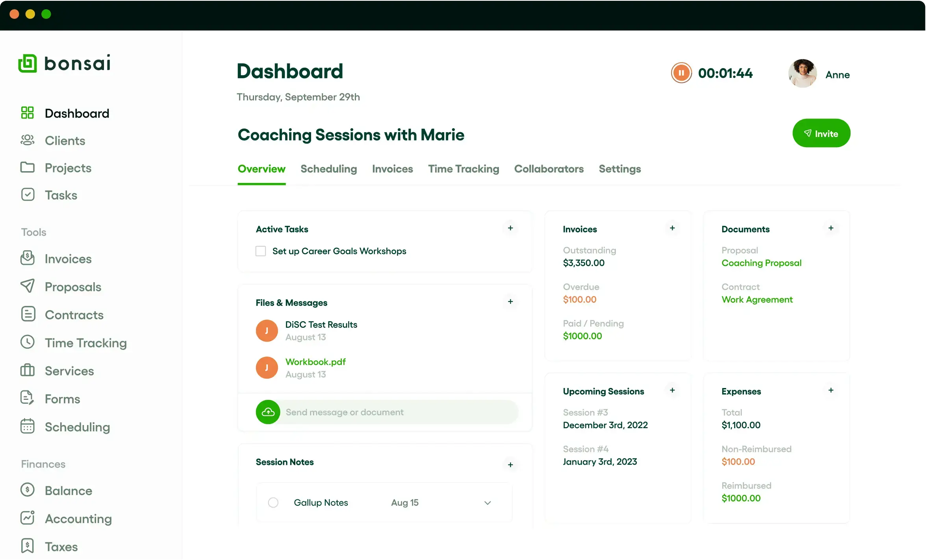Select the Time Tracking clock icon
The width and height of the screenshot is (927, 560).
point(28,342)
